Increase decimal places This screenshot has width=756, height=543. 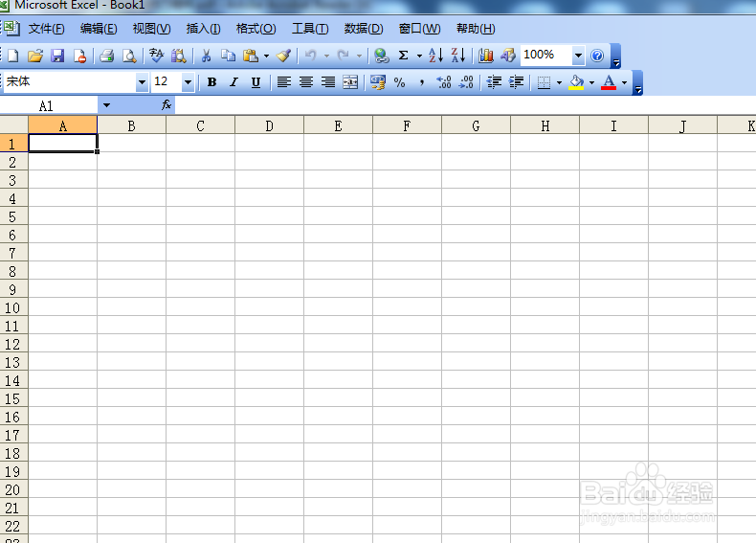pyautogui.click(x=444, y=82)
